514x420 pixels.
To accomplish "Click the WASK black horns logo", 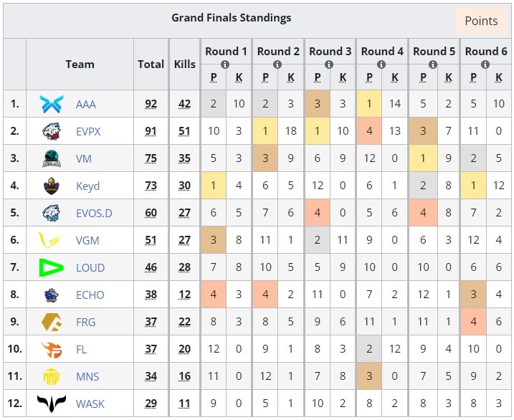I will point(52,404).
